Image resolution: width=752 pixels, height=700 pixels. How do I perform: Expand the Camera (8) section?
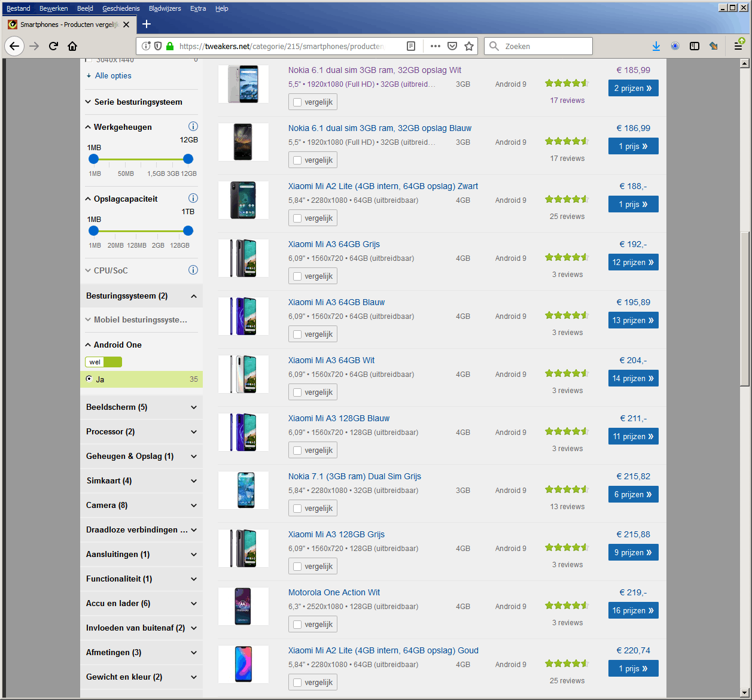pyautogui.click(x=141, y=505)
